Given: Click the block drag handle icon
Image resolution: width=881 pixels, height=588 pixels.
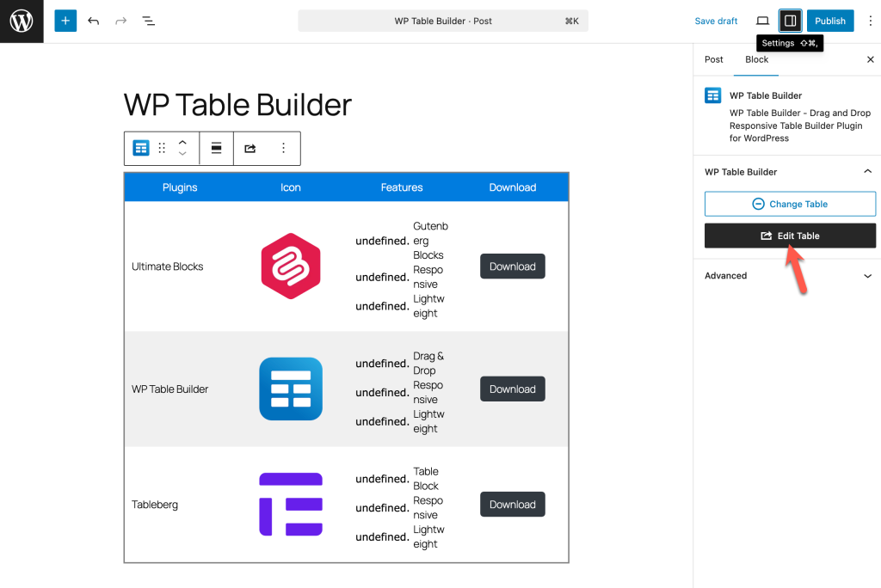Looking at the screenshot, I should pyautogui.click(x=162, y=148).
